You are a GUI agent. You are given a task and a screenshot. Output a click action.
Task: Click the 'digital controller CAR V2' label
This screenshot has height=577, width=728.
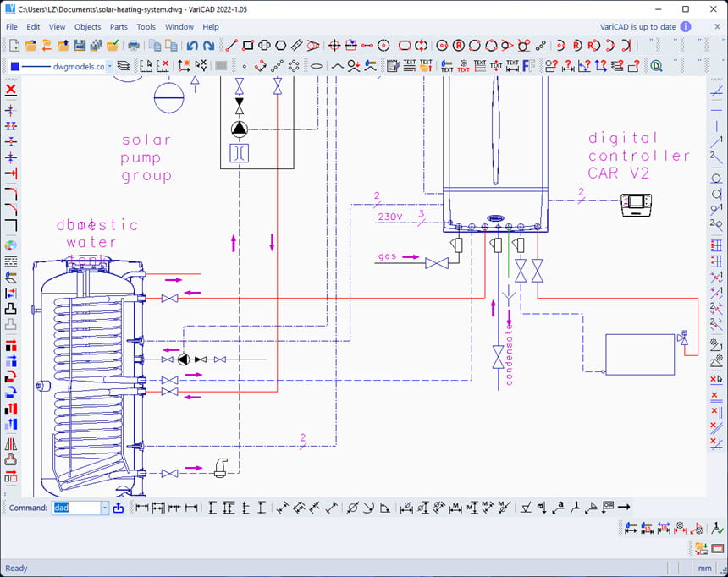tap(638, 156)
